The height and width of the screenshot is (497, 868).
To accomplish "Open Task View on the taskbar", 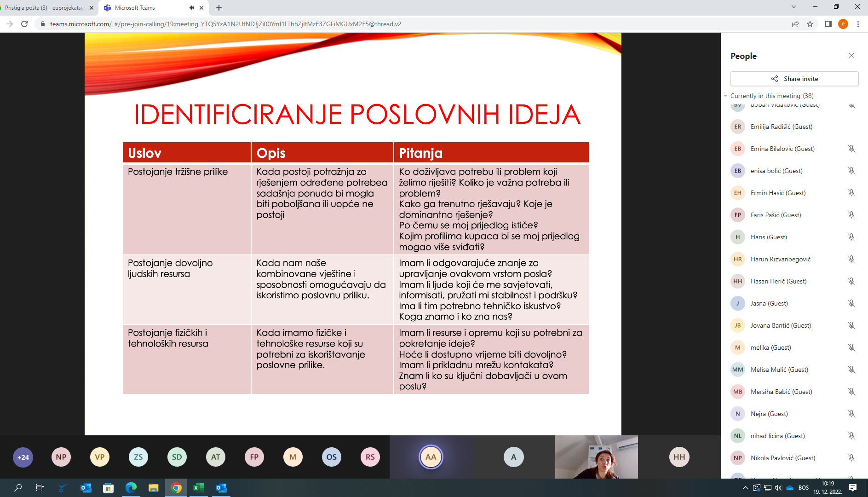I will 40,488.
